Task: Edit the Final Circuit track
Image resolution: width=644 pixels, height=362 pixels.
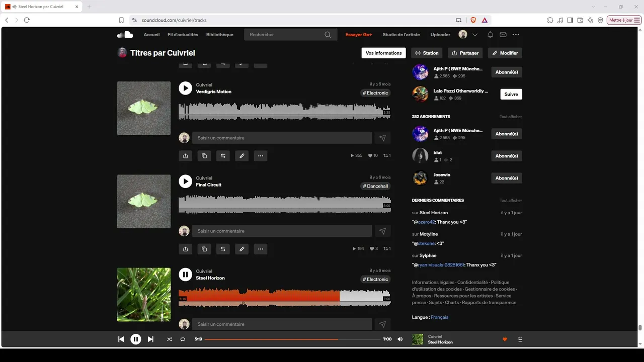Action: click(242, 249)
